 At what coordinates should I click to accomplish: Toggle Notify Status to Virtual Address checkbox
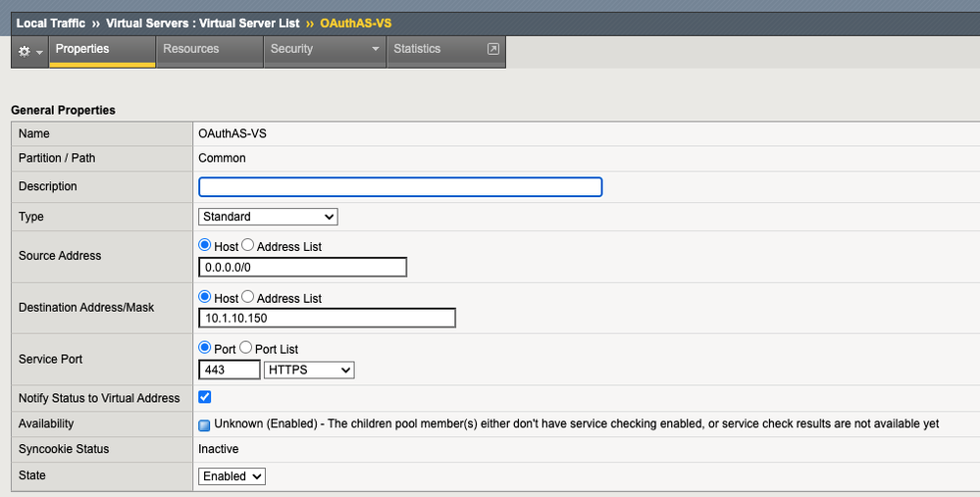coord(205,397)
